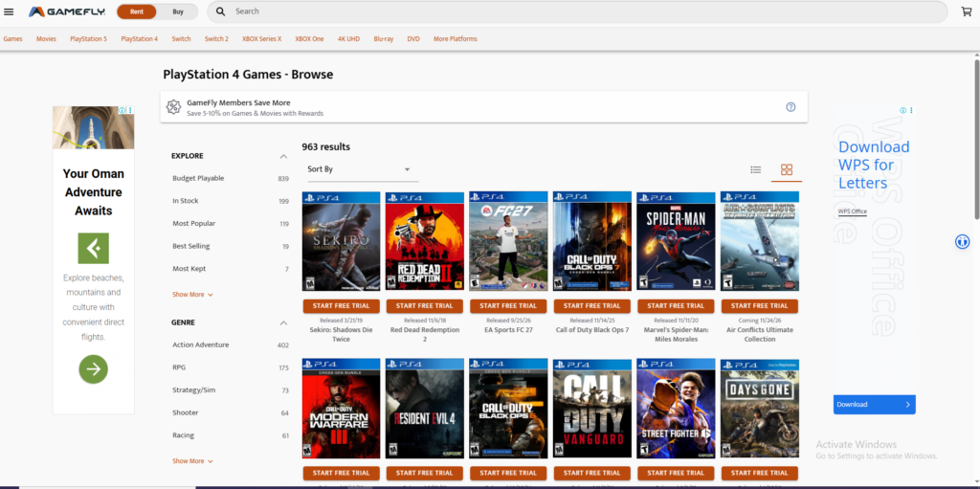Open the Switch 2 nav item
This screenshot has height=489, width=980.
tap(216, 39)
